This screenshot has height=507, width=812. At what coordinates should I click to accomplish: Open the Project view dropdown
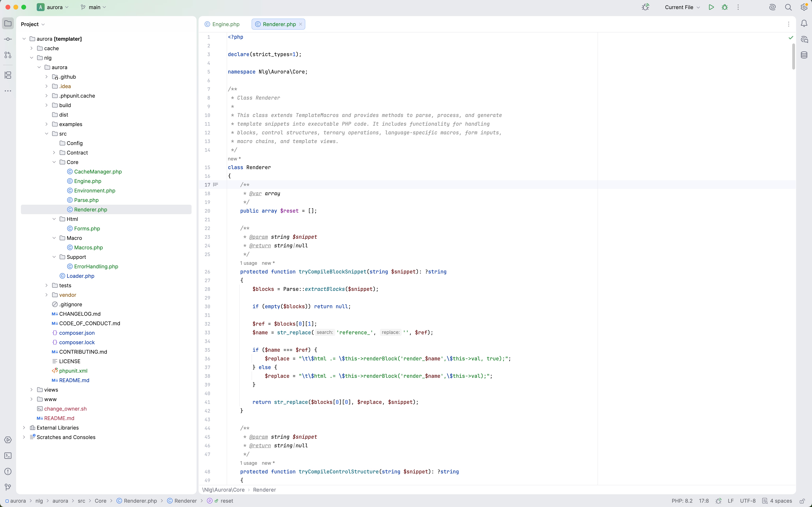(33, 24)
